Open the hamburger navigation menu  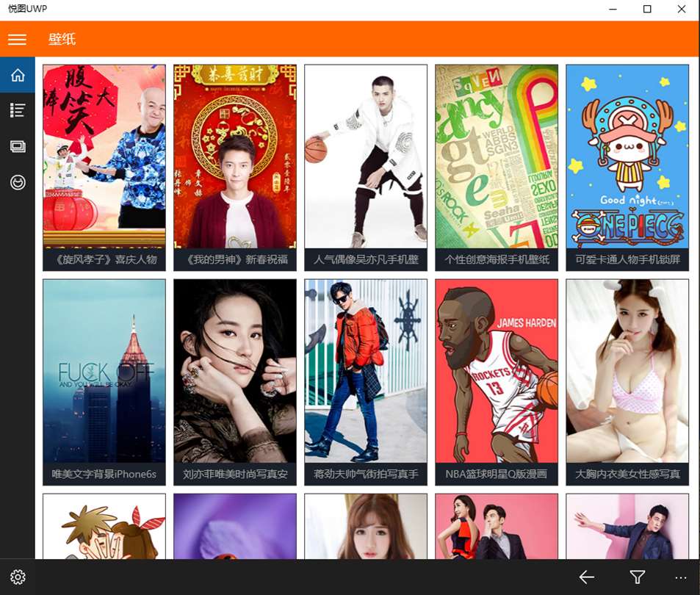pyautogui.click(x=17, y=39)
